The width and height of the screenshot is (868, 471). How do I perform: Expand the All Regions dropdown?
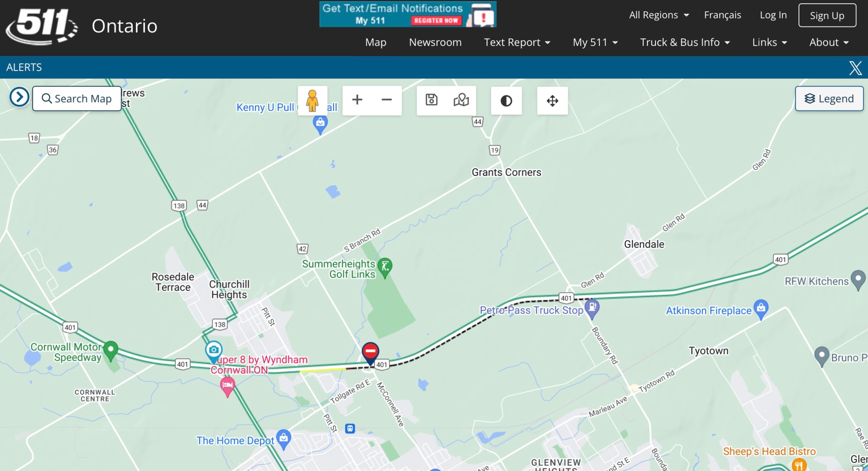pos(659,15)
